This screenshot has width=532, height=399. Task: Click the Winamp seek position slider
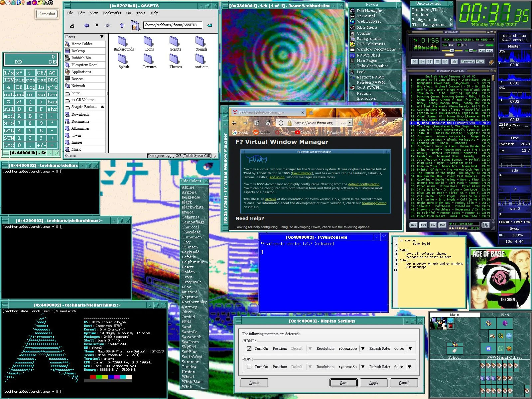pyautogui.click(x=449, y=55)
